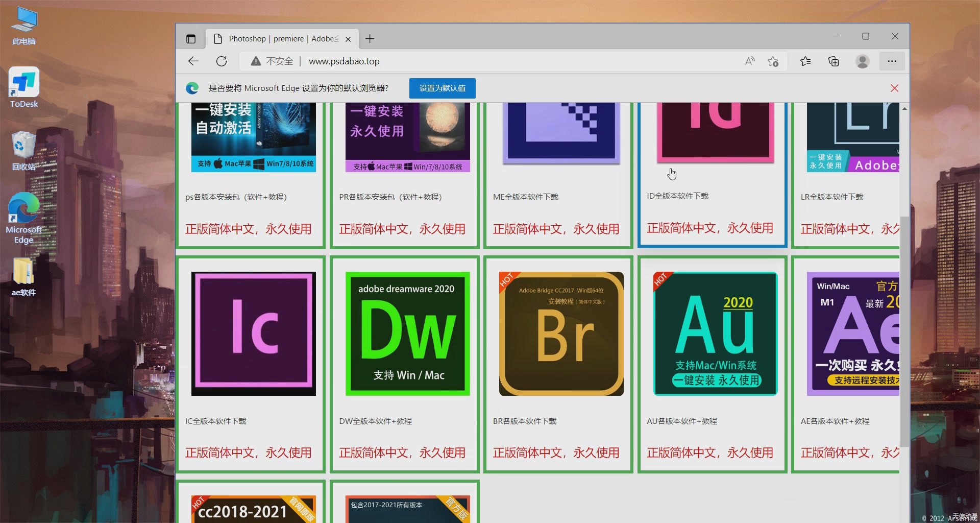Open the favorites list icon
This screenshot has width=980, height=523.
(x=805, y=61)
